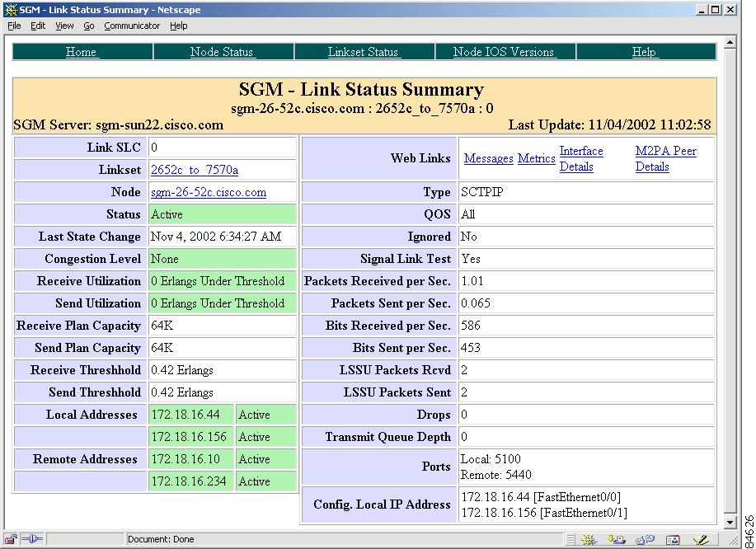Click scrollbar down arrow
The height and width of the screenshot is (549, 756).
point(730,522)
